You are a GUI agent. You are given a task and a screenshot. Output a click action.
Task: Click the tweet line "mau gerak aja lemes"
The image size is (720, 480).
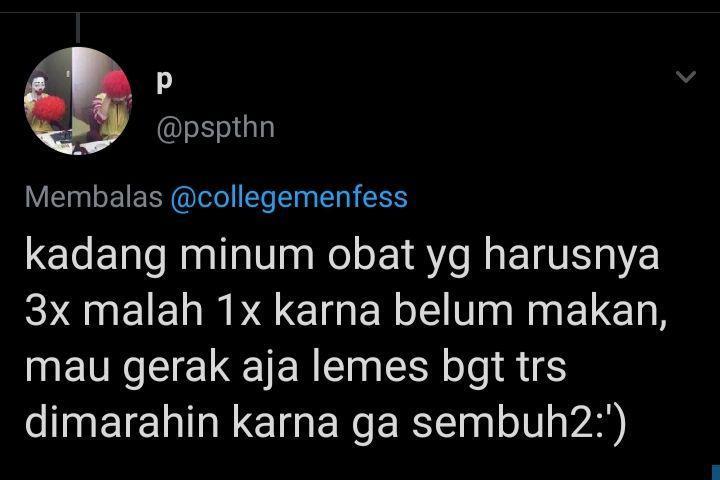click(x=296, y=367)
